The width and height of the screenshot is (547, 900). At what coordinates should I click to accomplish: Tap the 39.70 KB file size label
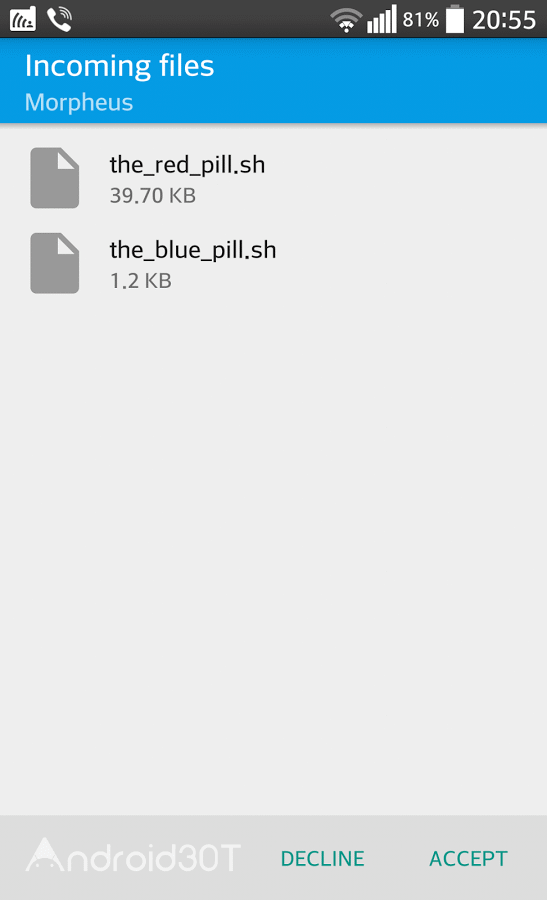click(x=153, y=196)
